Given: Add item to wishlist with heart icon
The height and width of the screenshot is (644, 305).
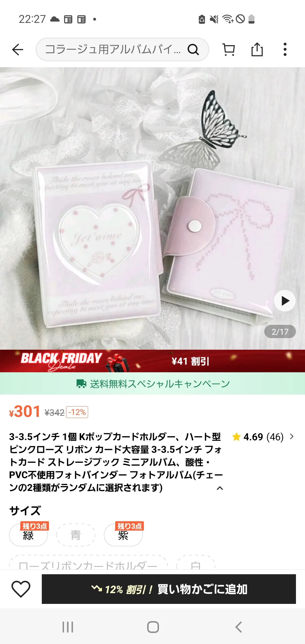Looking at the screenshot, I should (x=21, y=589).
